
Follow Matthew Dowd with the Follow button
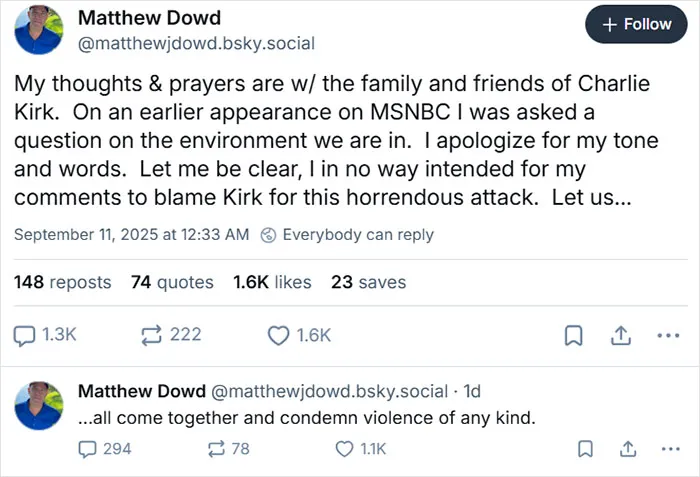636,24
